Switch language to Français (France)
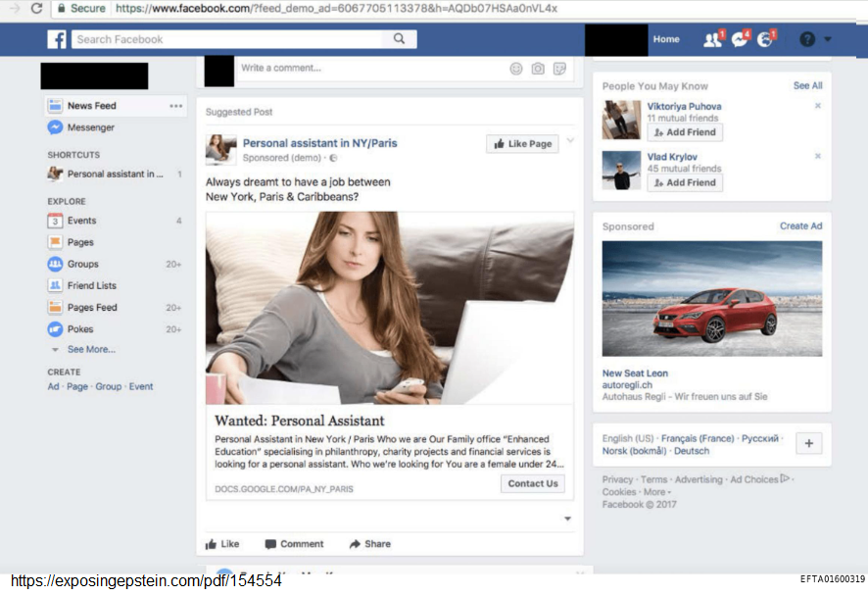Viewport: 868px width, 596px height. (698, 439)
